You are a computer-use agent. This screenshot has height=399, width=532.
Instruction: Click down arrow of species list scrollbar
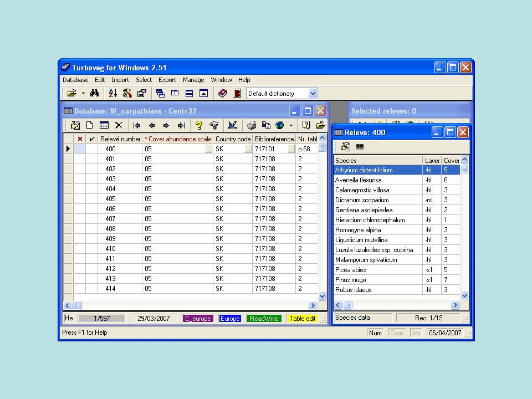point(464,296)
